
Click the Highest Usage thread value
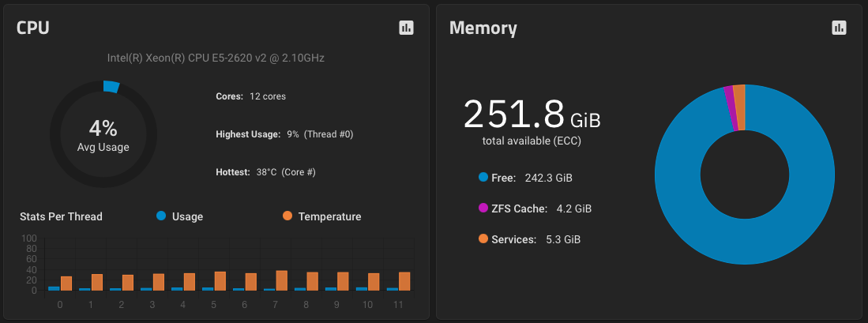click(320, 134)
